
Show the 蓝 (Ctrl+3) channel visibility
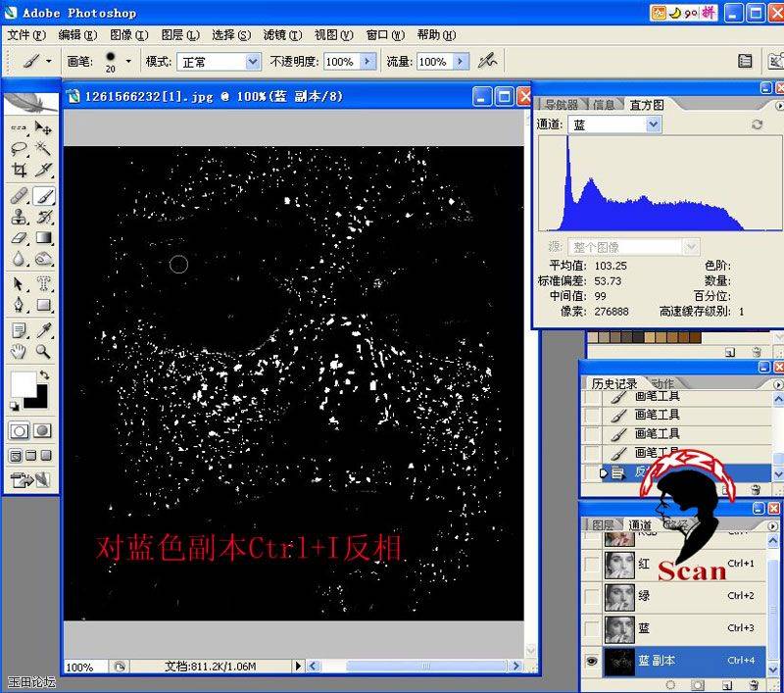point(592,628)
